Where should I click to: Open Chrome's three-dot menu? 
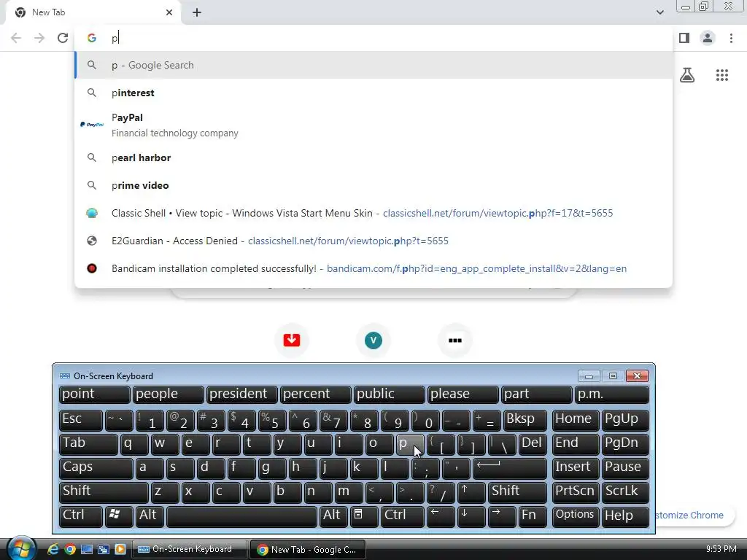[731, 38]
